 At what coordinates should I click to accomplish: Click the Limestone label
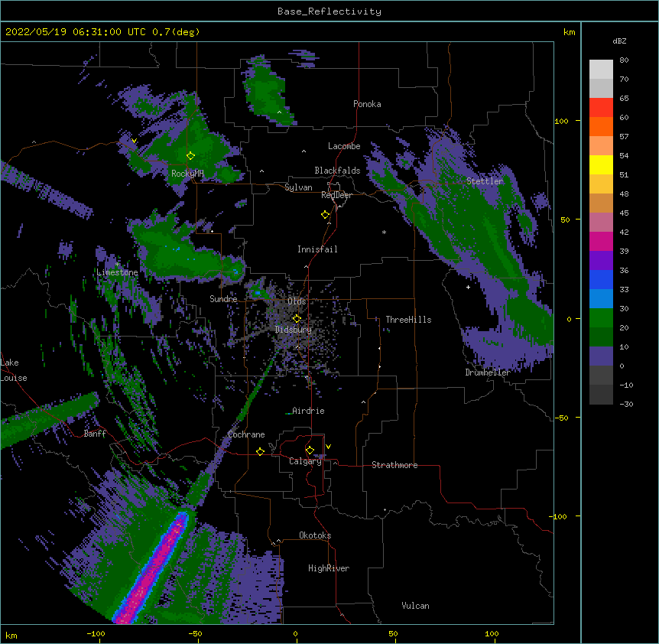click(x=117, y=272)
